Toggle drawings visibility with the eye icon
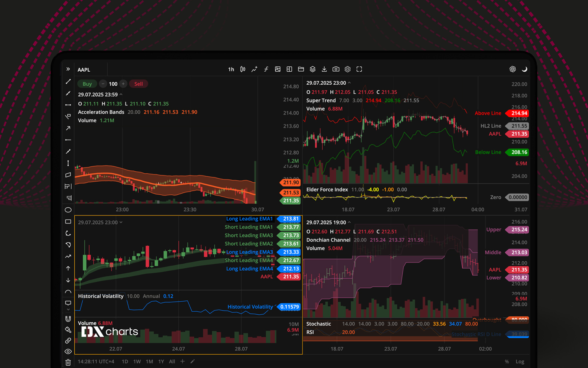Image resolution: width=588 pixels, height=368 pixels. 68,352
